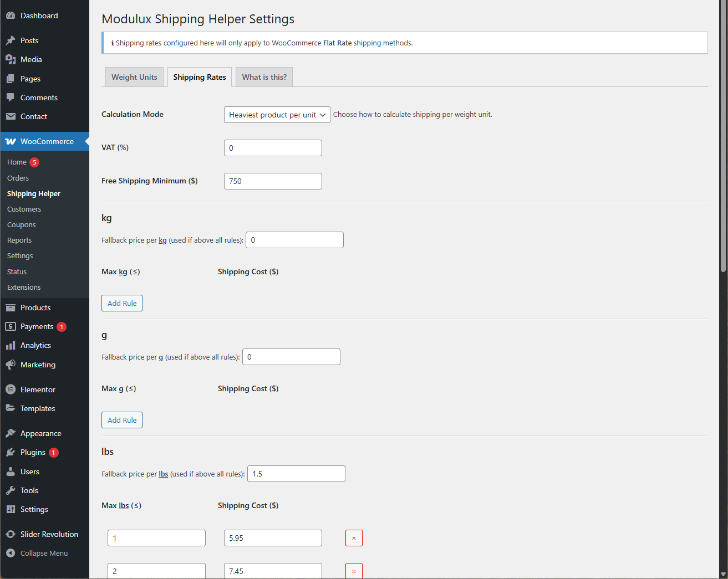Click the Elementor logo icon

11,390
